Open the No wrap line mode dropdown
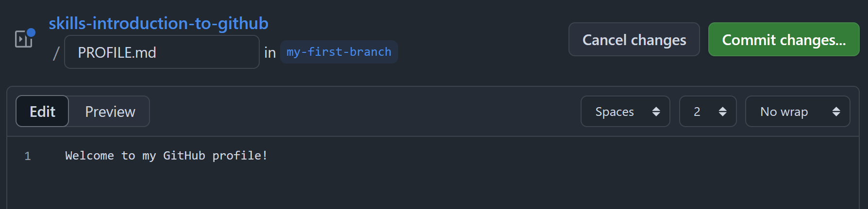The image size is (868, 209). (798, 112)
